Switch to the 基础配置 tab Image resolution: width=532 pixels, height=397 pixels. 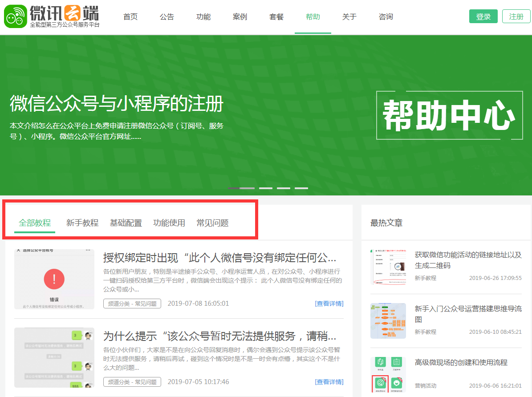tap(126, 223)
